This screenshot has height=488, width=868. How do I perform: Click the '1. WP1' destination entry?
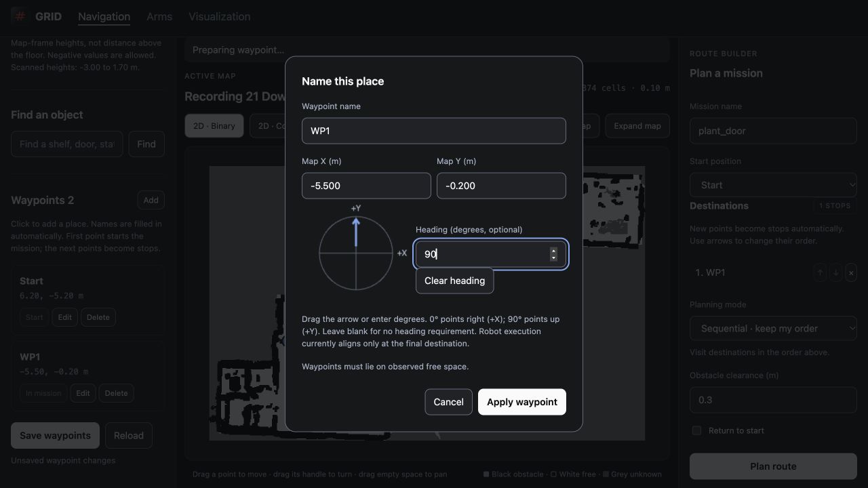pyautogui.click(x=710, y=272)
